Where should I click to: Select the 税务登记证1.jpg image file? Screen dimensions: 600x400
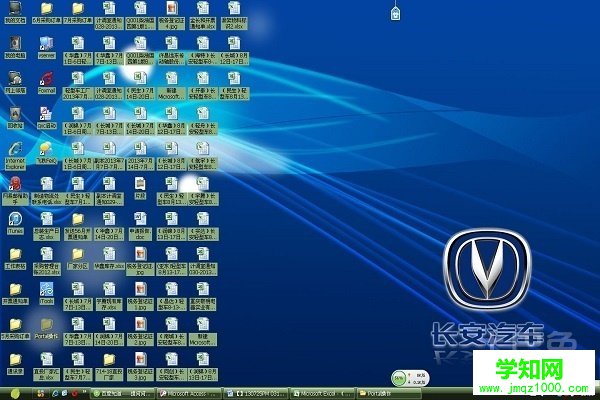click(140, 296)
